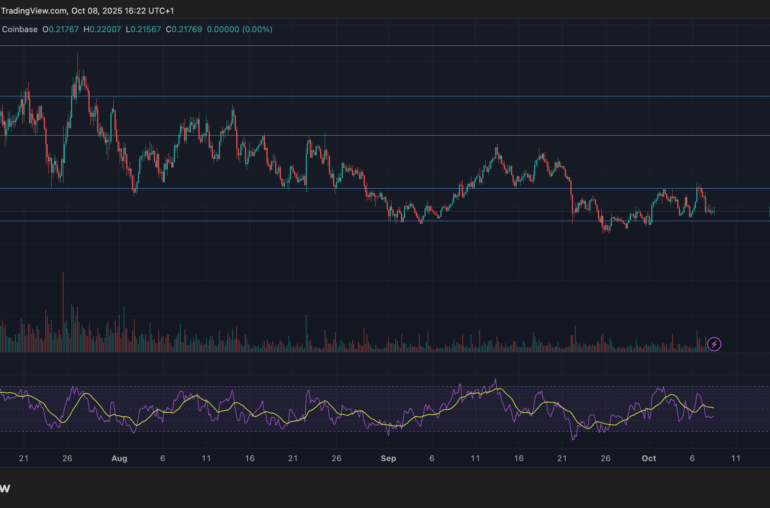Click the 0.00000 (0.00%) change value
770x508 pixels.
tap(291, 29)
